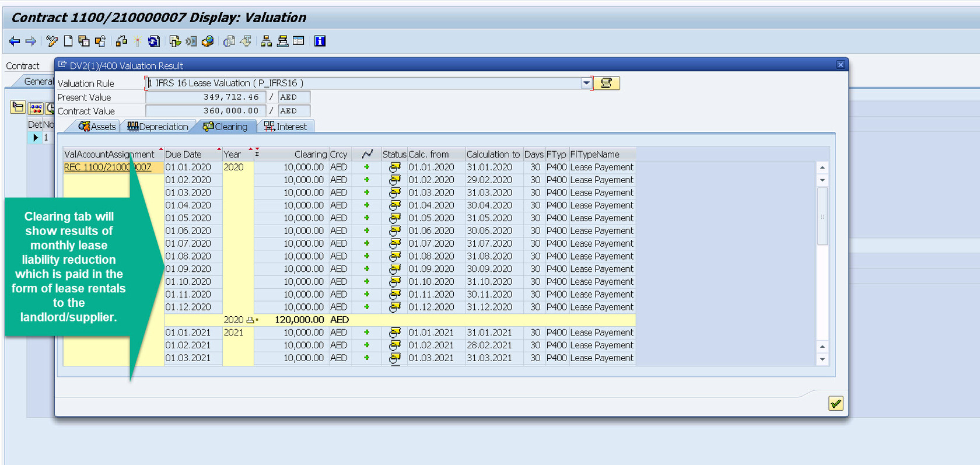Click the shapes with arrow toolbar icon
Viewport: 980px width, 465px height.
(121, 41)
